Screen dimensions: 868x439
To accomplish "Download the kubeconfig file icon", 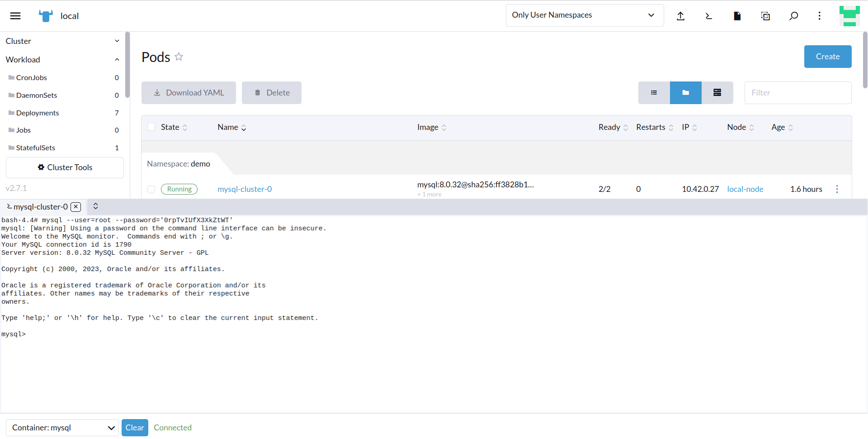I will pos(737,15).
